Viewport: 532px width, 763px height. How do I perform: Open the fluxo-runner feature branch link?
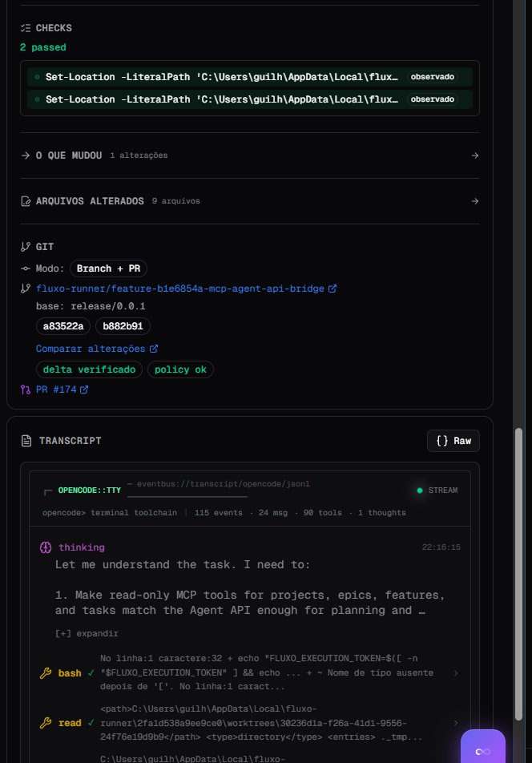(180, 289)
